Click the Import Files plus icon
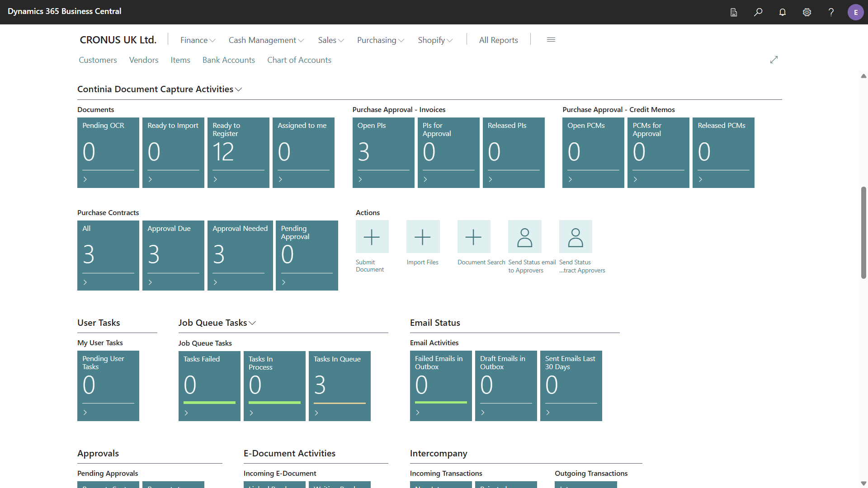This screenshot has height=488, width=868. pyautogui.click(x=423, y=237)
